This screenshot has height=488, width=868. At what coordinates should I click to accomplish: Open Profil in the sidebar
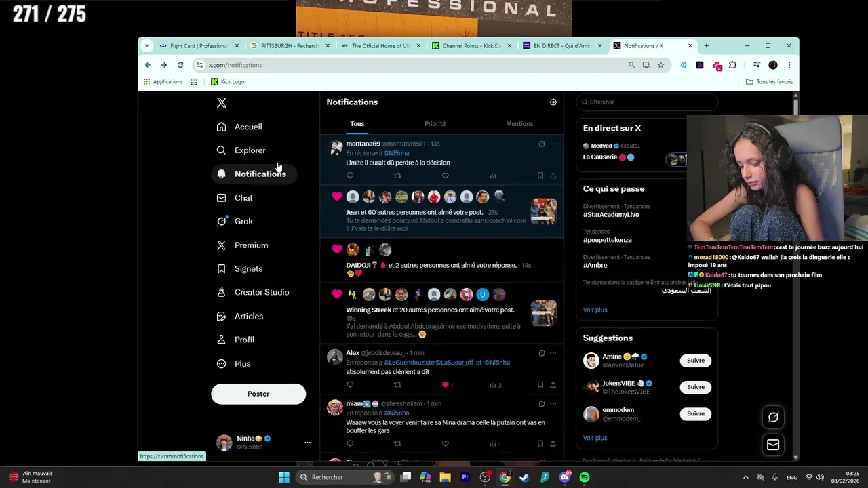point(236,340)
